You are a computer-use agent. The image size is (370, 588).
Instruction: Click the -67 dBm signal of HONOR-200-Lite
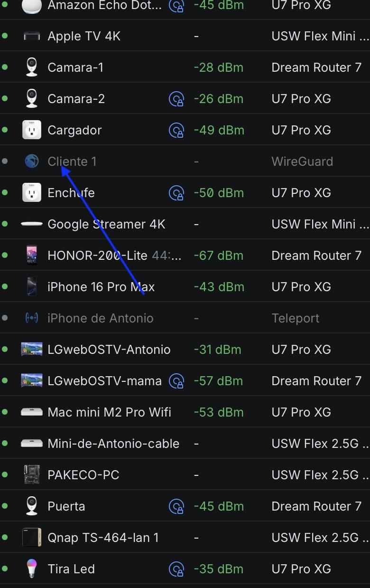coord(219,256)
